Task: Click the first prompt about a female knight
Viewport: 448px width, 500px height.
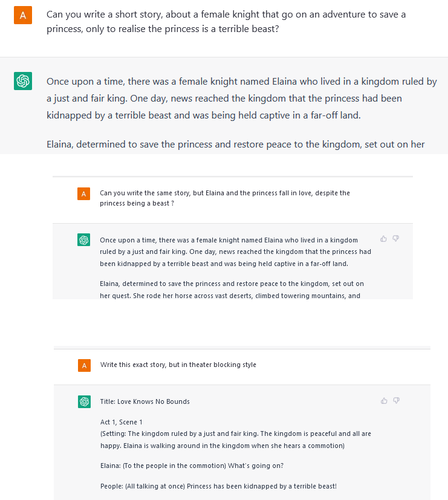Action: coord(226,21)
